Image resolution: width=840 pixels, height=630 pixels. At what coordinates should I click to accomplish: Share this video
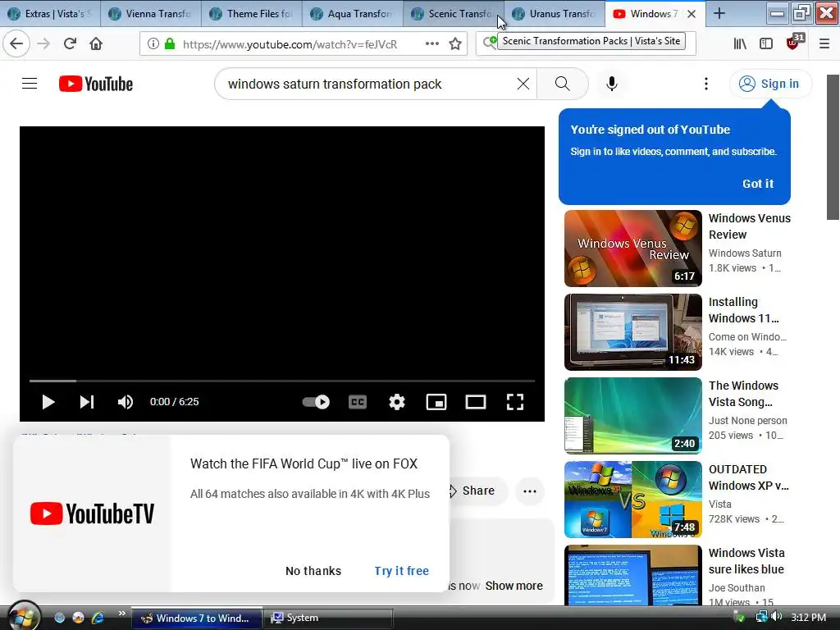[x=477, y=491]
